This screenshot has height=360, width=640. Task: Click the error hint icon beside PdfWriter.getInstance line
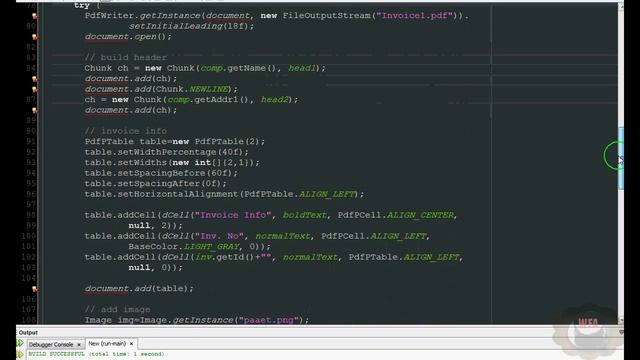tap(35, 16)
